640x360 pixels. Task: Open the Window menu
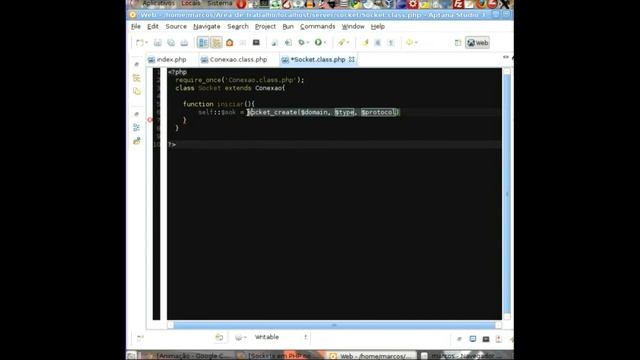click(x=353, y=27)
